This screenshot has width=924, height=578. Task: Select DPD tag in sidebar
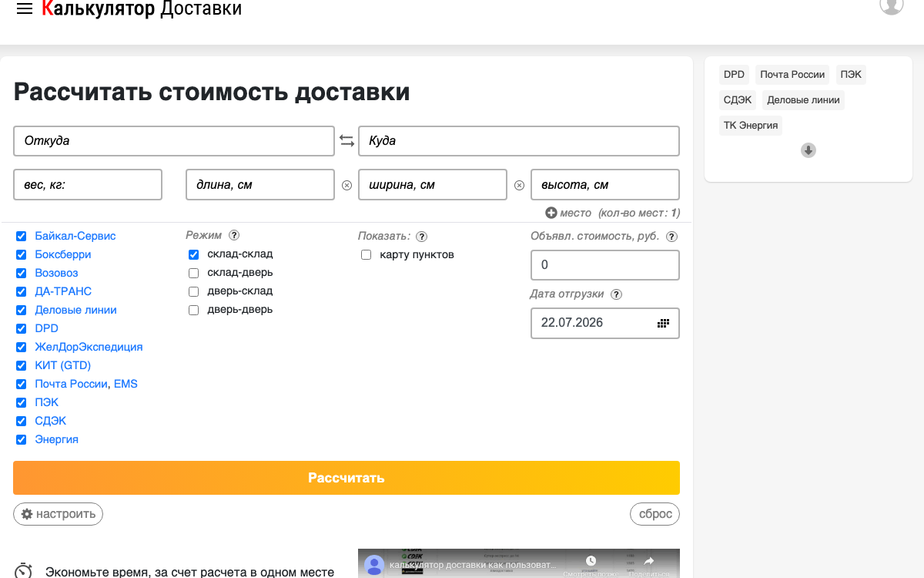coord(735,75)
